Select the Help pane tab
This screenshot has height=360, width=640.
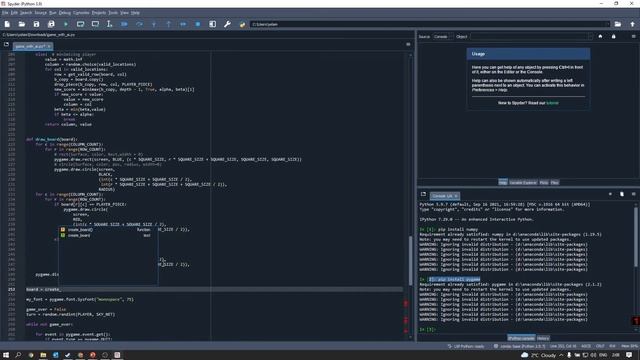pos(503,182)
